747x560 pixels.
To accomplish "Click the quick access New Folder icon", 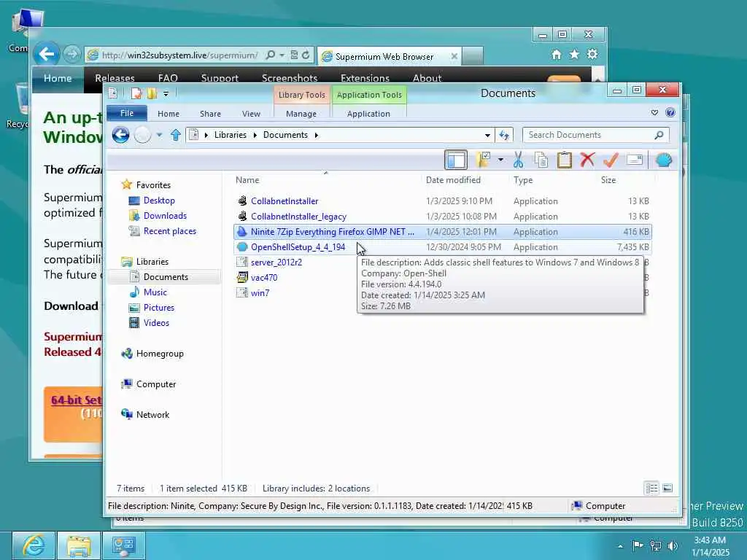I will click(152, 93).
